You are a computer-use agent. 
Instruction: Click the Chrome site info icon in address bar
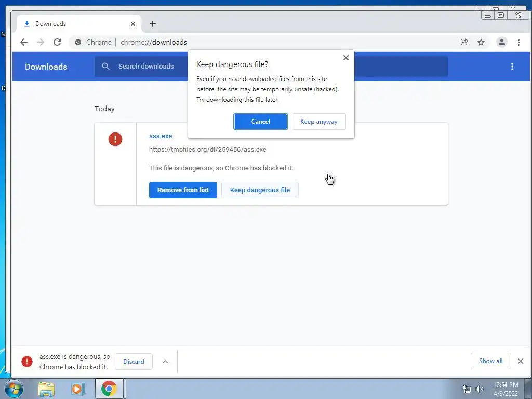tap(78, 42)
